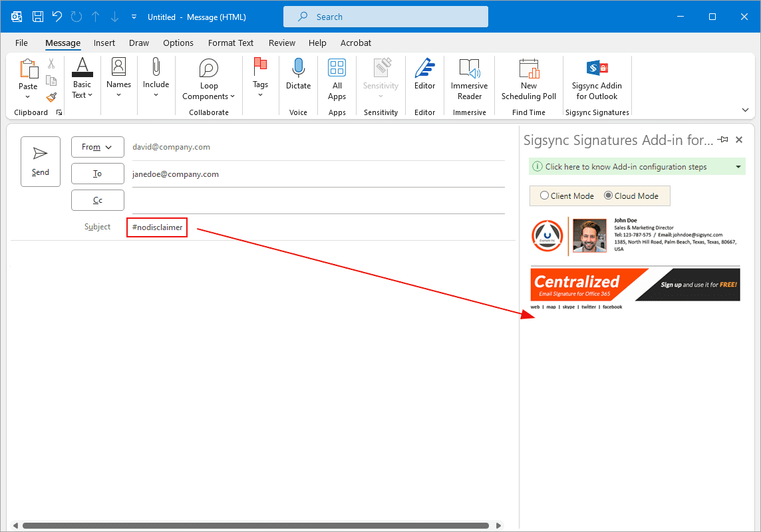
Task: Launch the Editor proofing tool
Action: [x=424, y=68]
